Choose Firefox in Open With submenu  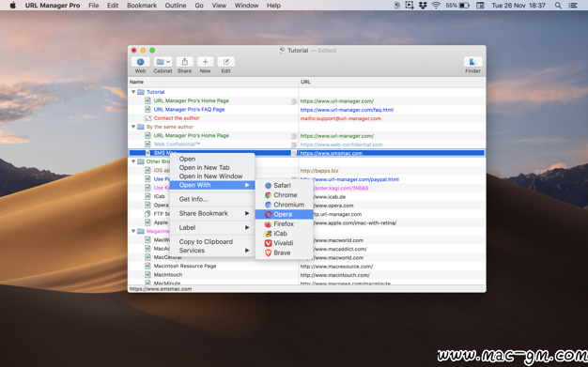point(284,223)
